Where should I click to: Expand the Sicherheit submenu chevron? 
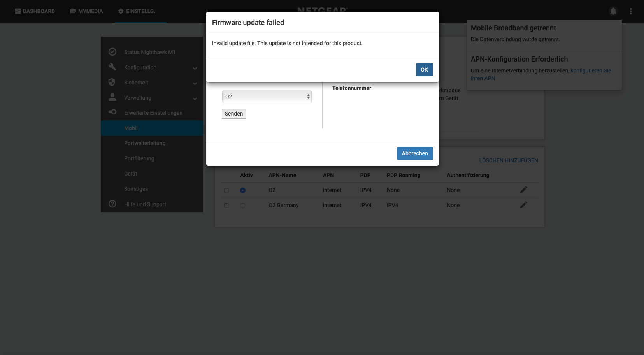pyautogui.click(x=195, y=83)
